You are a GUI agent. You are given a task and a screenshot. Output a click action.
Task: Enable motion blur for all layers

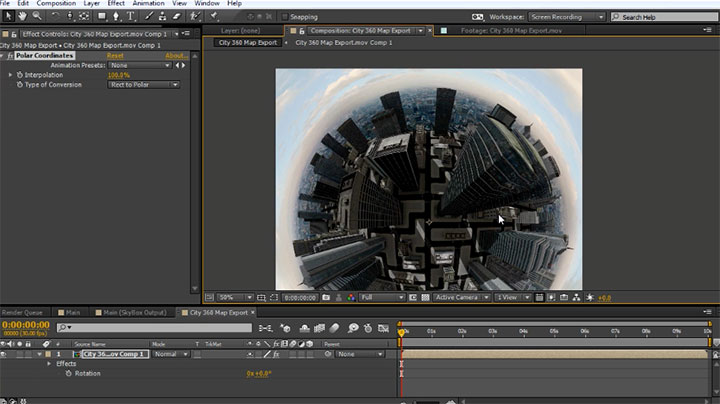(x=334, y=328)
